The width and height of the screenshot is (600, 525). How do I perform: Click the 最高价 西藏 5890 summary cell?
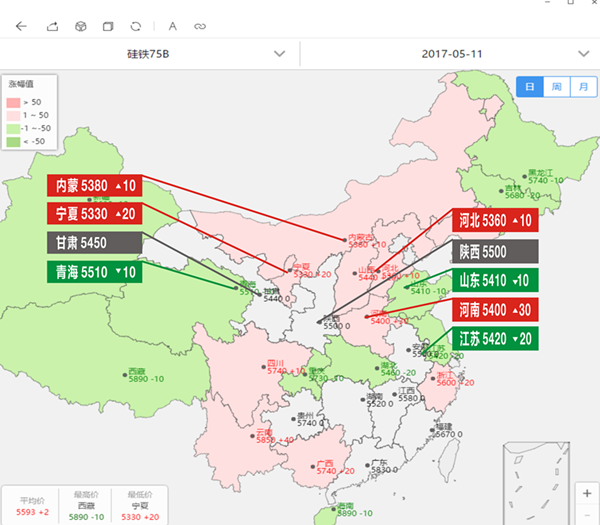86,506
